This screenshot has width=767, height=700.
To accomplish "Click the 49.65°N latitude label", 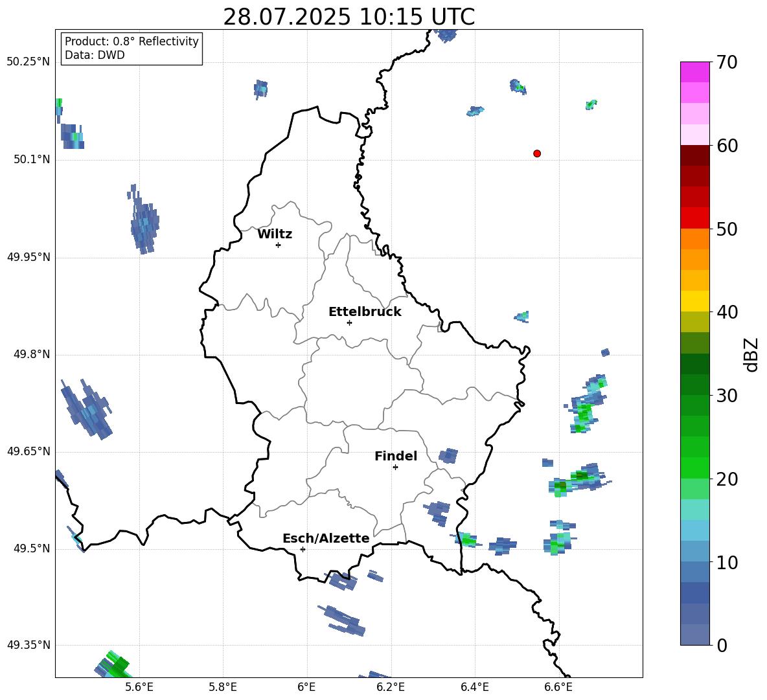I will point(29,451).
